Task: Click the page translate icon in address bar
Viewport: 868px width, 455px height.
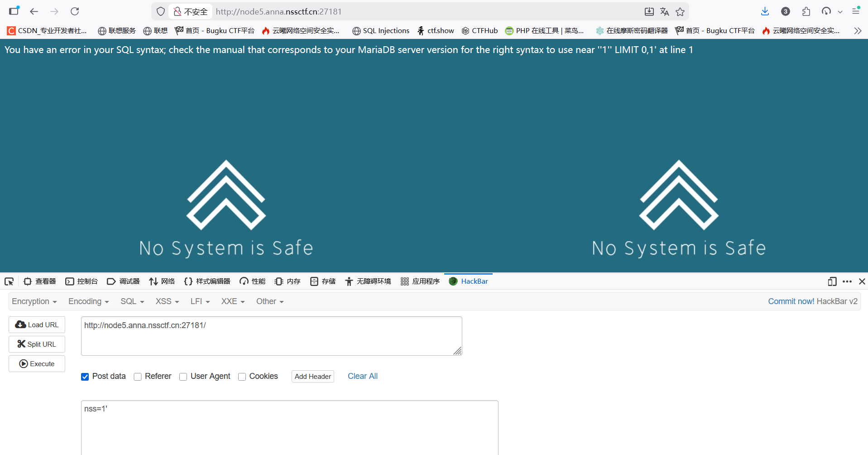Action: click(664, 12)
